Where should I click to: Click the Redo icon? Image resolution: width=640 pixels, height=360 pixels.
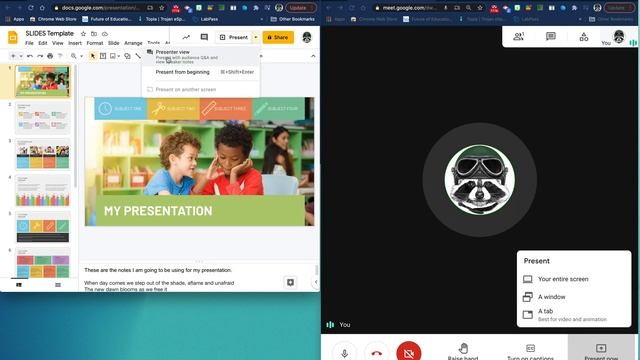(40, 56)
